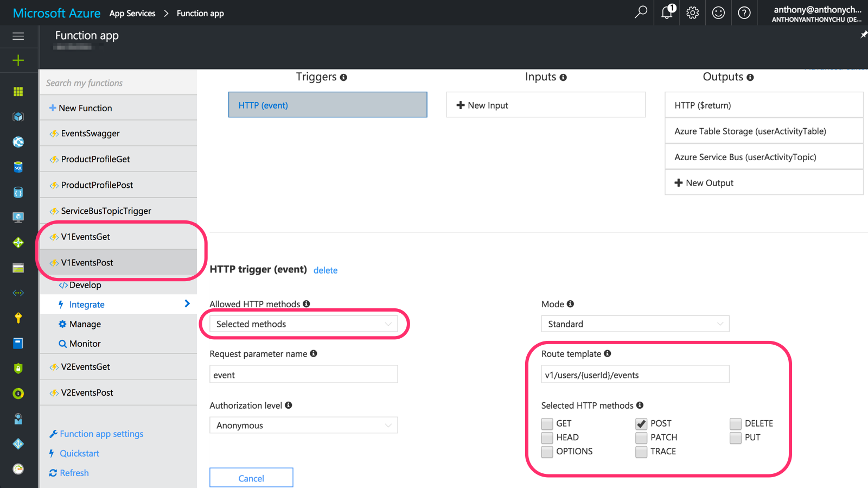The height and width of the screenshot is (488, 868).
Task: Expand the ProductProfileGet function
Action: coord(118,159)
